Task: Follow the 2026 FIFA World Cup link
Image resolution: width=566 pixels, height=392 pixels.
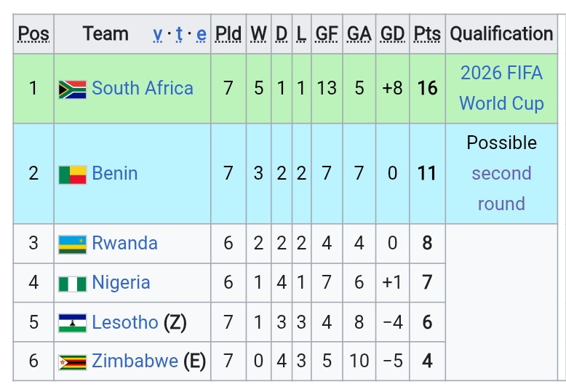Action: [x=502, y=88]
